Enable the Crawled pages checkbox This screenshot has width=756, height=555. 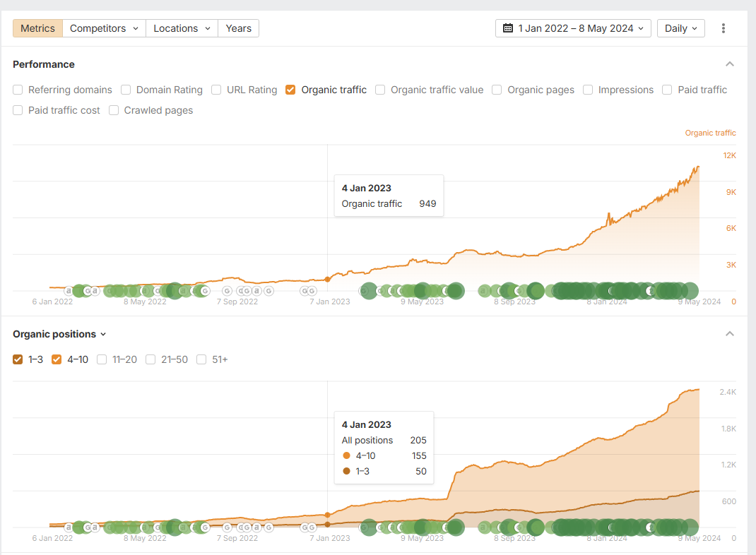[x=114, y=110]
